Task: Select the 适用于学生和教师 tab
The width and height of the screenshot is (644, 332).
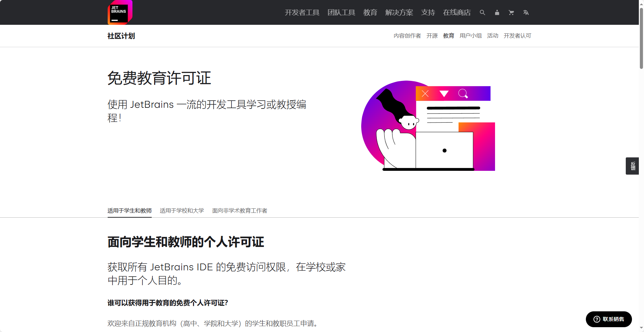Action: [129, 210]
